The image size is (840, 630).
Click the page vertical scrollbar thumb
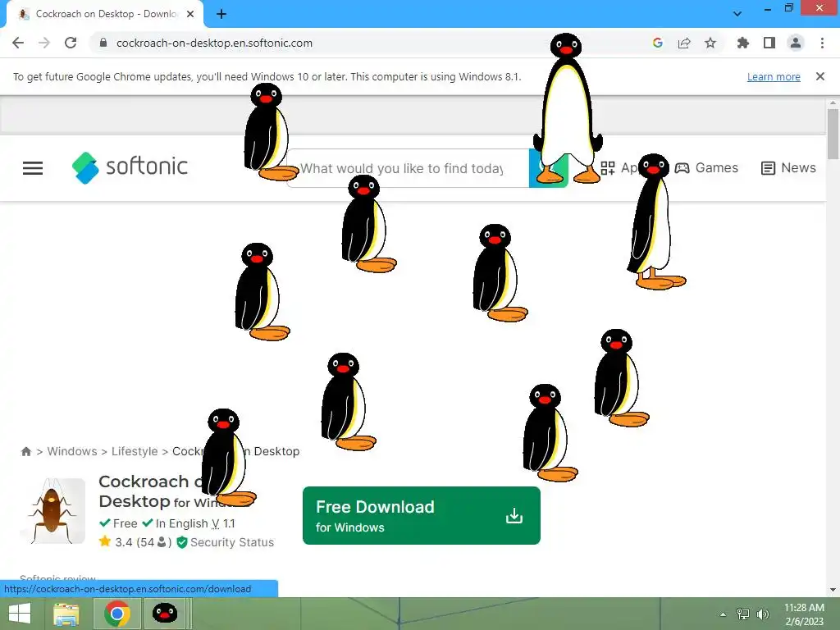[x=833, y=134]
